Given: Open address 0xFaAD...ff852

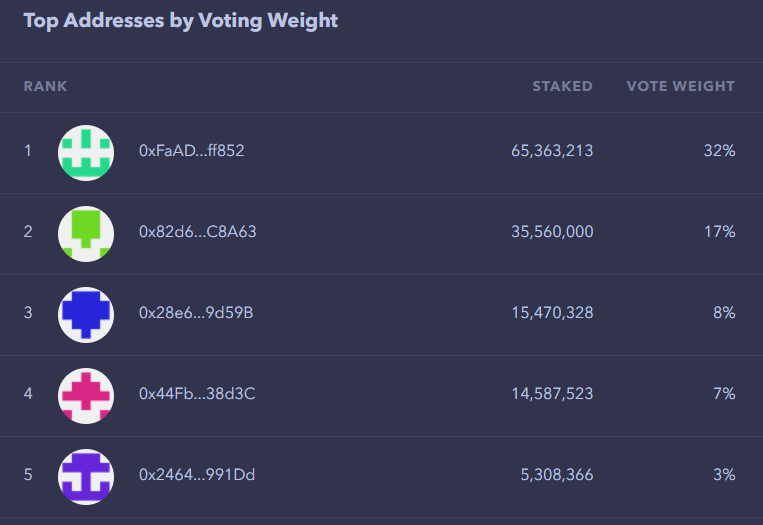Looking at the screenshot, I should 192,151.
